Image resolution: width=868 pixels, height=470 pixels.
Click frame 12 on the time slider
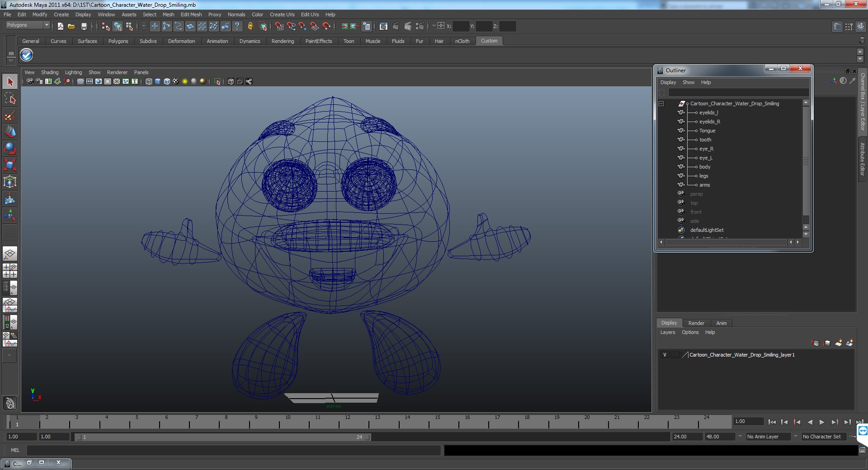[348, 423]
